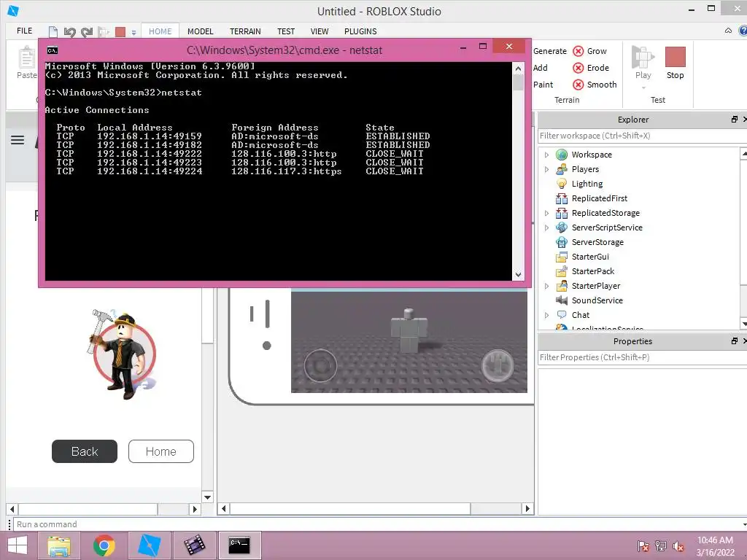Click the Paste clipboard icon
The image size is (747, 560).
coord(27,58)
